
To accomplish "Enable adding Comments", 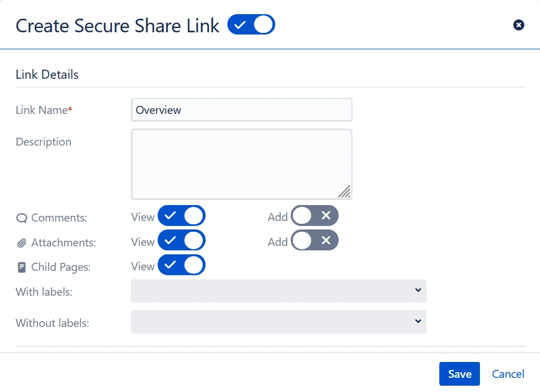I will (x=314, y=216).
